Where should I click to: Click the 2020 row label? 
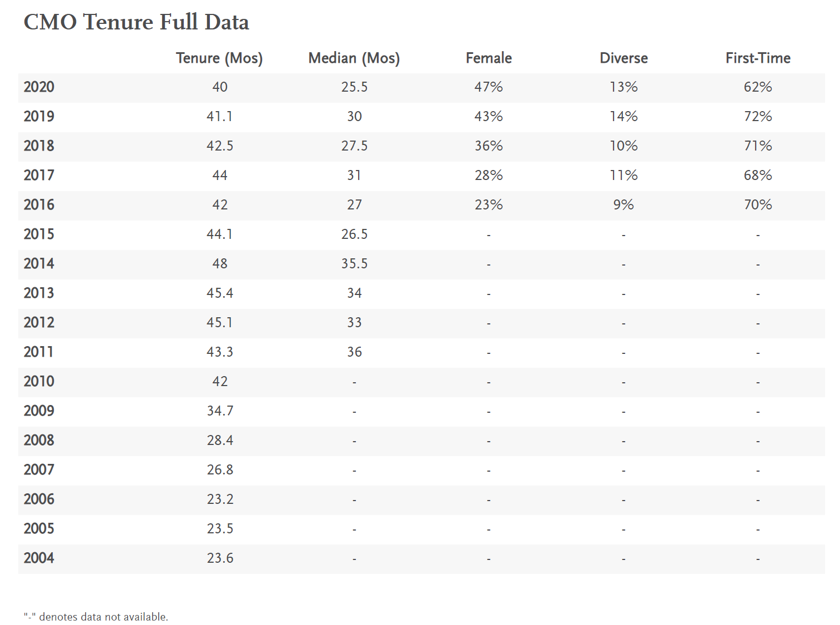pyautogui.click(x=39, y=87)
